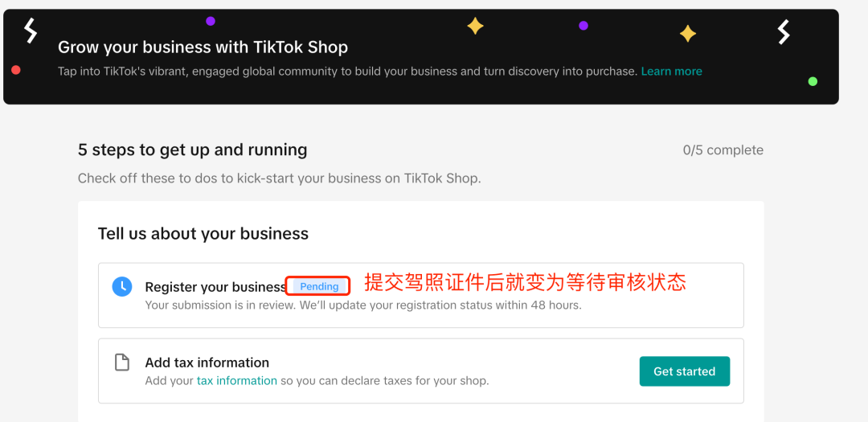868x422 pixels.
Task: Click the blue clock pending icon
Action: point(122,286)
